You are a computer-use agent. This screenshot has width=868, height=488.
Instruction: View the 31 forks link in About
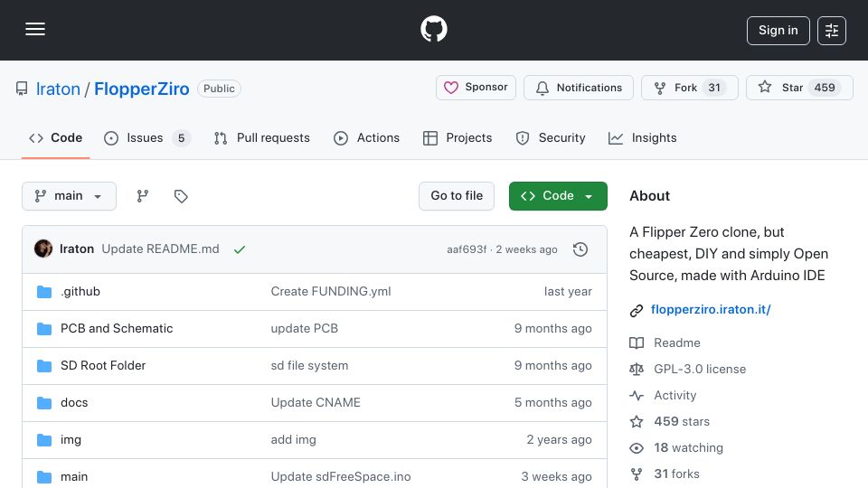click(676, 474)
